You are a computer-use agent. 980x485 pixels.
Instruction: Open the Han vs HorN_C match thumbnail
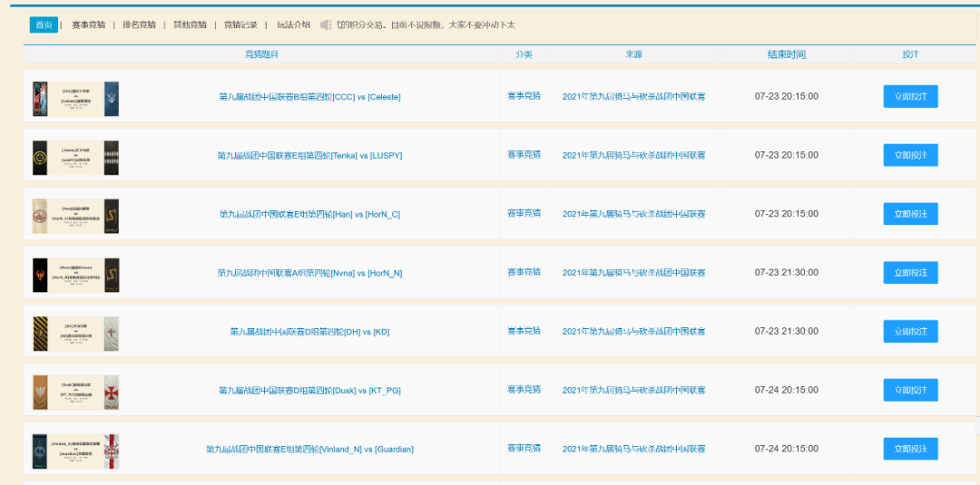point(75,216)
